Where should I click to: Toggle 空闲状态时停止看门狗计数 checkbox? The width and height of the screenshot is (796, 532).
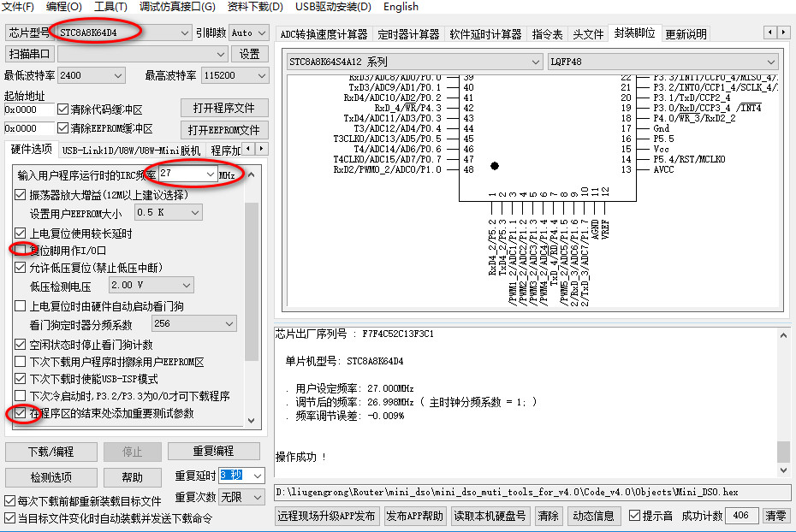(21, 345)
